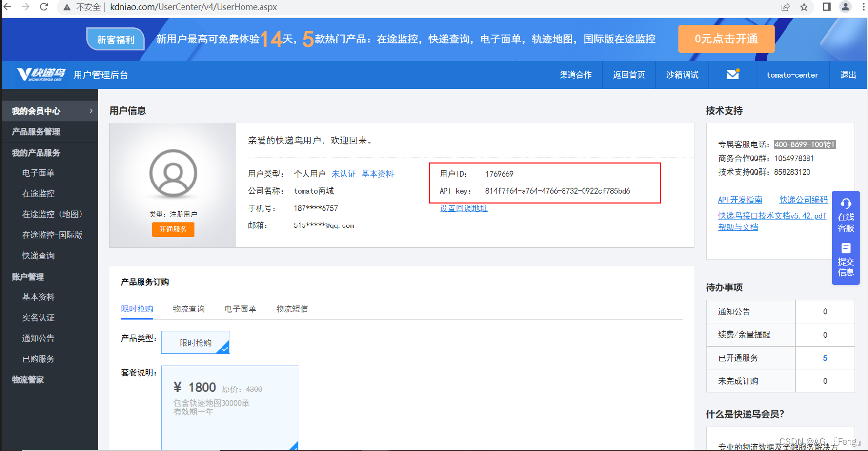The width and height of the screenshot is (868, 451).
Task: Open 渠道合作 in top navigation
Action: (576, 75)
